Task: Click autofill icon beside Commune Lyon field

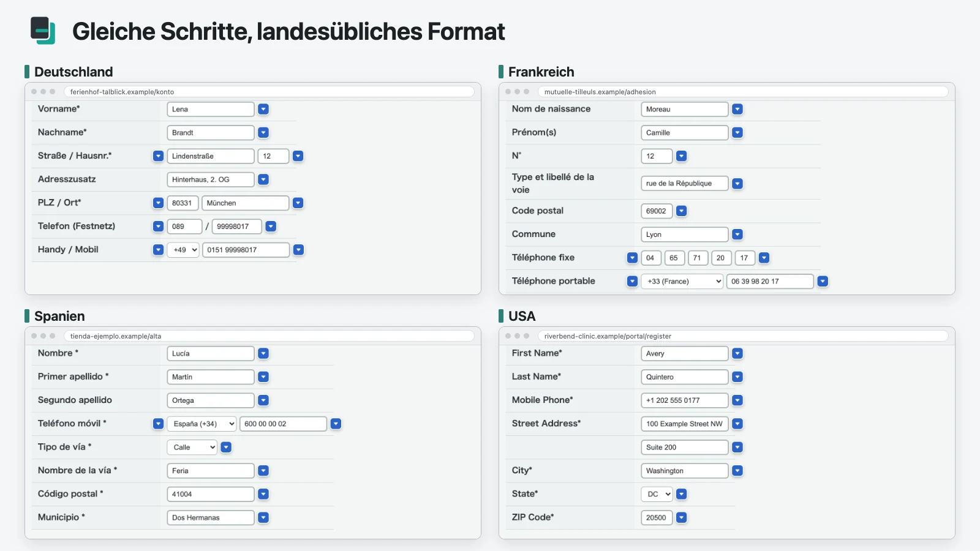Action: [737, 234]
